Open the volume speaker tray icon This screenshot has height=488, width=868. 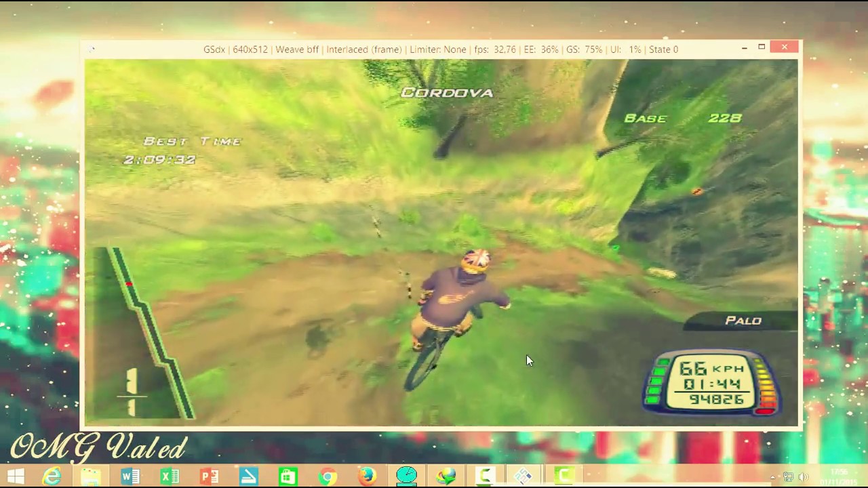coord(804,477)
